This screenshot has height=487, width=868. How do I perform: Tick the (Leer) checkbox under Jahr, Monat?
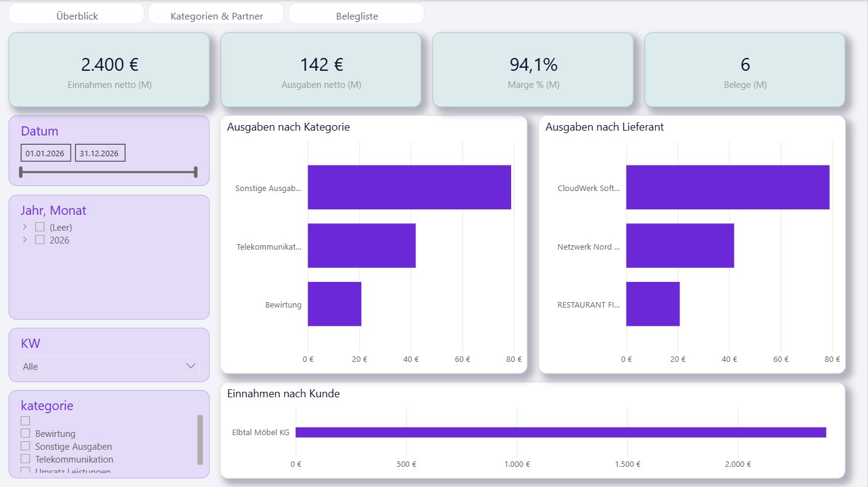tap(40, 227)
